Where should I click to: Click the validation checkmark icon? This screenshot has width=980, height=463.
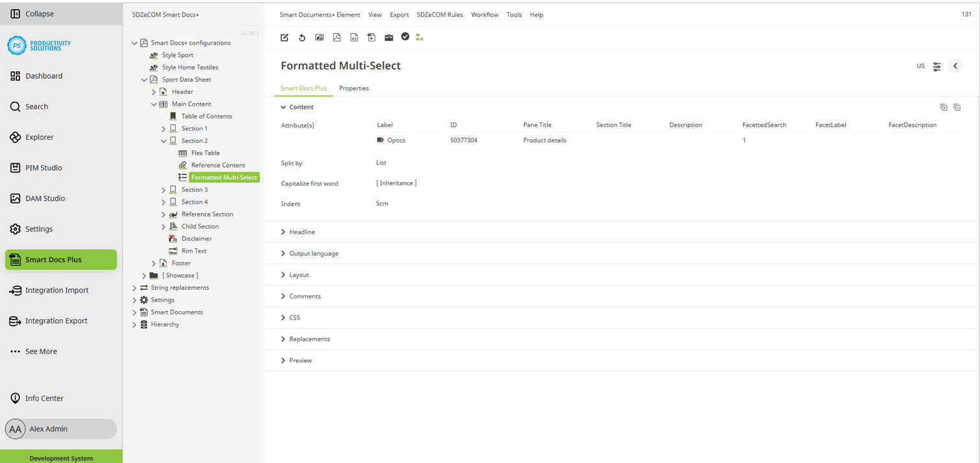point(406,37)
